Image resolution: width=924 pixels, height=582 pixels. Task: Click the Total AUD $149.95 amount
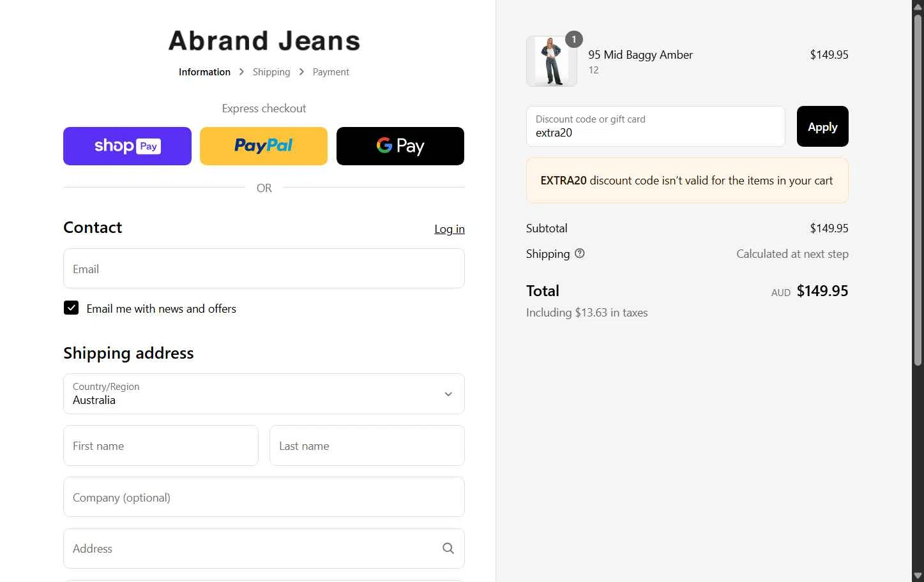click(x=810, y=291)
